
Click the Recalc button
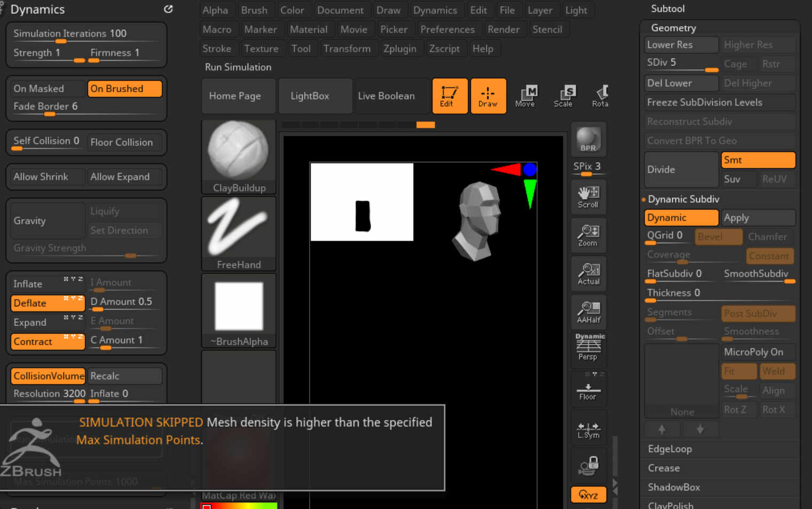click(124, 376)
